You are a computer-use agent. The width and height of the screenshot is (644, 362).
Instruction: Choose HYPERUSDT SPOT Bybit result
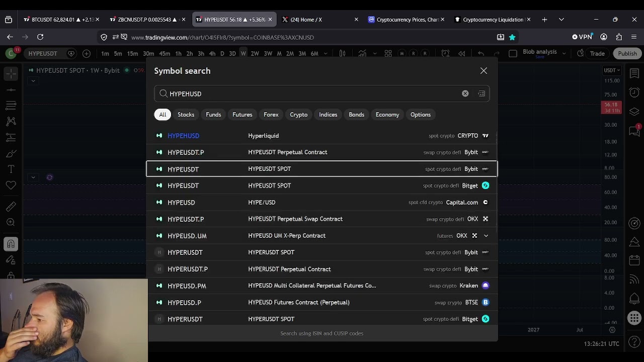(x=321, y=252)
